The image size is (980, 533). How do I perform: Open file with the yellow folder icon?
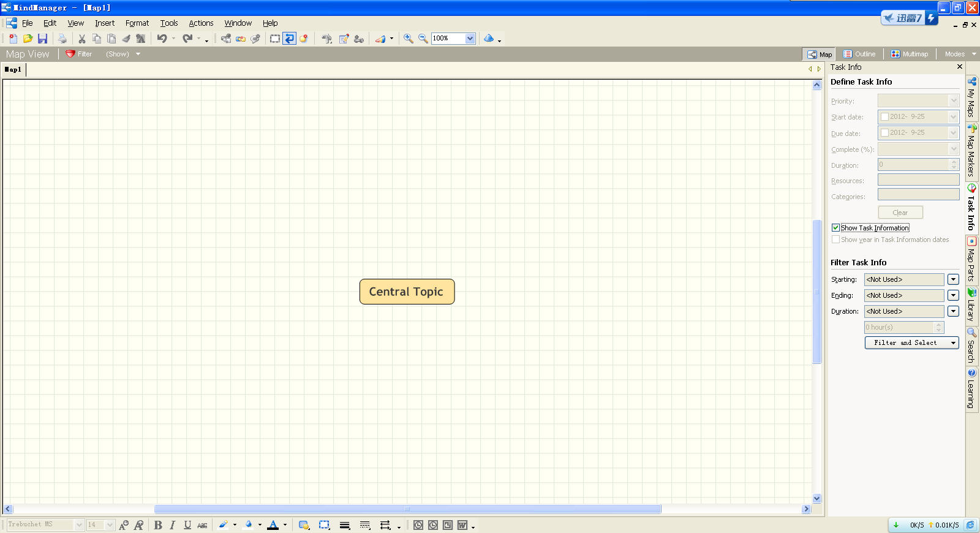pos(28,39)
